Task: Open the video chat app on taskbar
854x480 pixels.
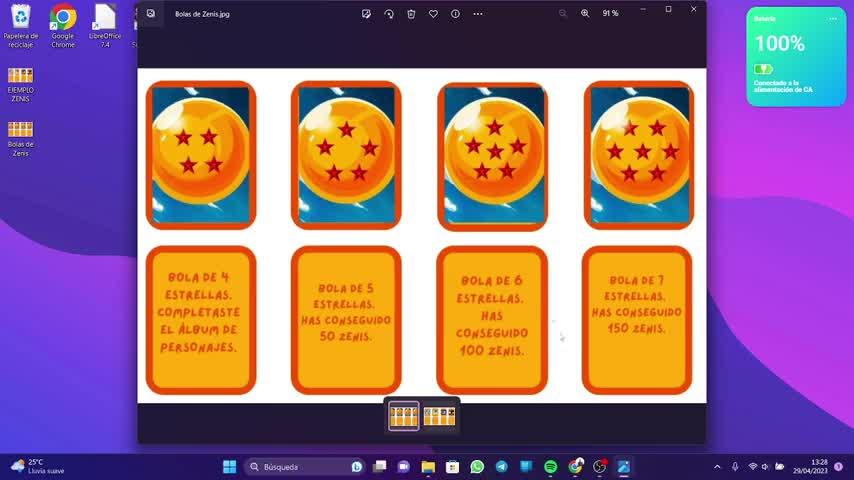Action: (404, 467)
